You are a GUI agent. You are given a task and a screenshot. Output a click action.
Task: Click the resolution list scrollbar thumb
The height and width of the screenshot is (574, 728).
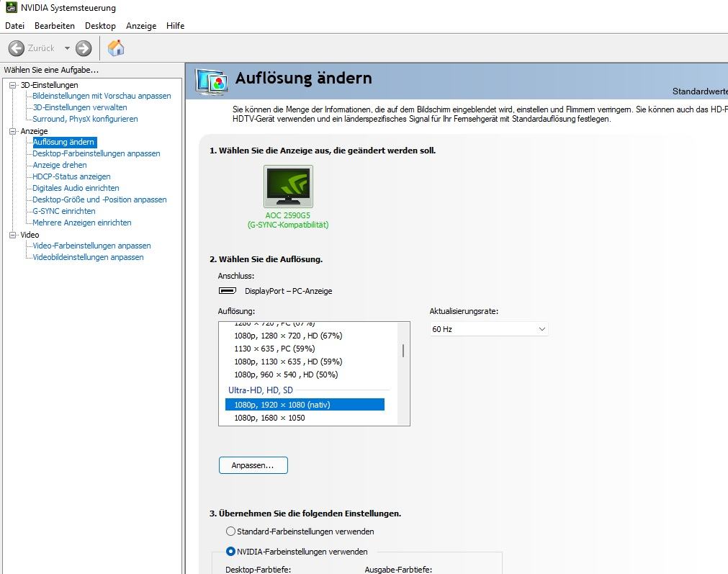click(403, 351)
